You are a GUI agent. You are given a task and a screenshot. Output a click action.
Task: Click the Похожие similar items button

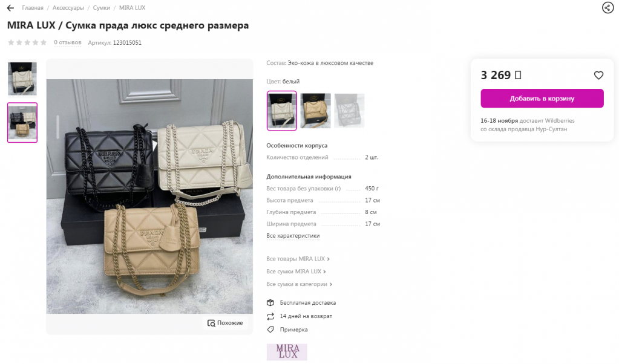click(226, 323)
